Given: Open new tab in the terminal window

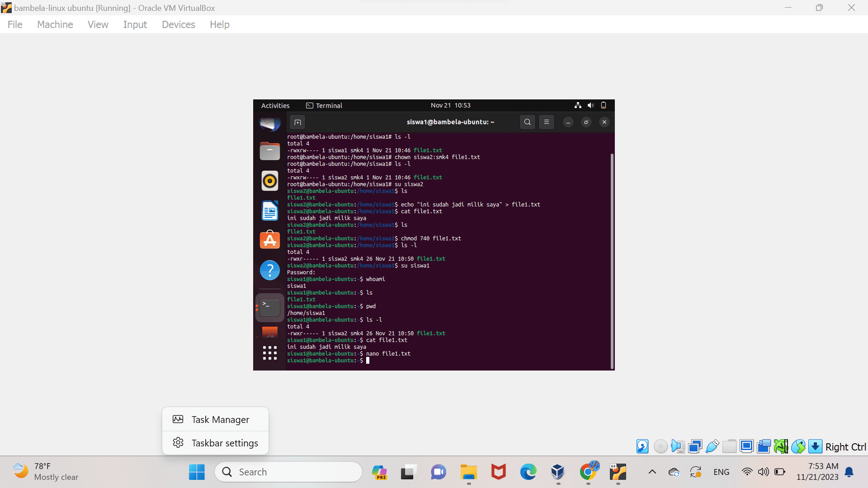Looking at the screenshot, I should pos(297,122).
